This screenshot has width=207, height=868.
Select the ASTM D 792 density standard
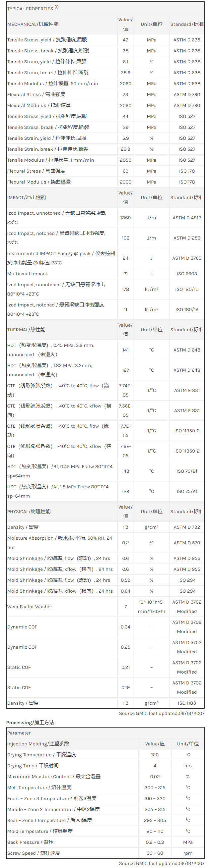(187, 527)
